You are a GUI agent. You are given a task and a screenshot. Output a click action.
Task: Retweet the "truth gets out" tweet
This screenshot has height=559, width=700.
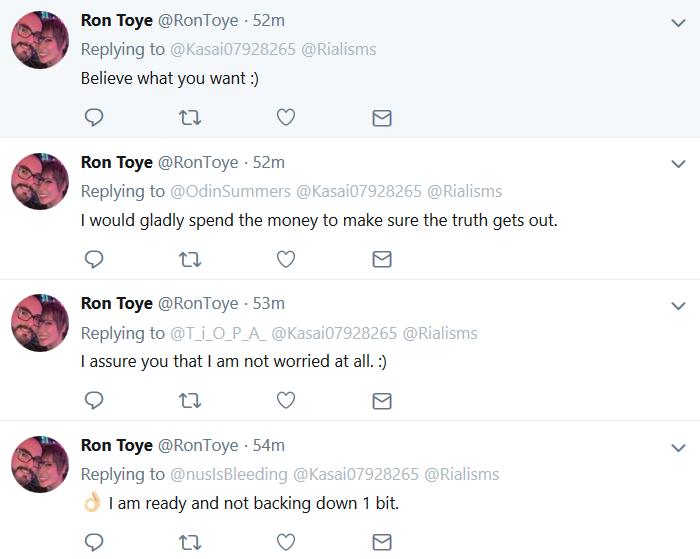pyautogui.click(x=190, y=259)
